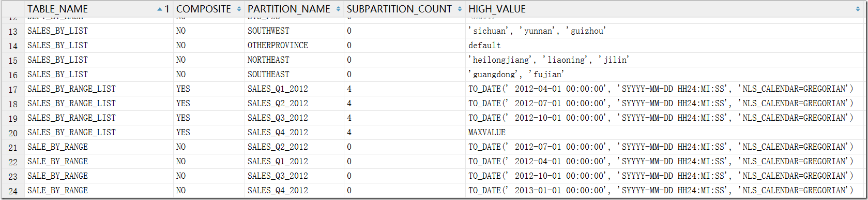Click the SOUTHWEST partition name cell

pos(268,31)
